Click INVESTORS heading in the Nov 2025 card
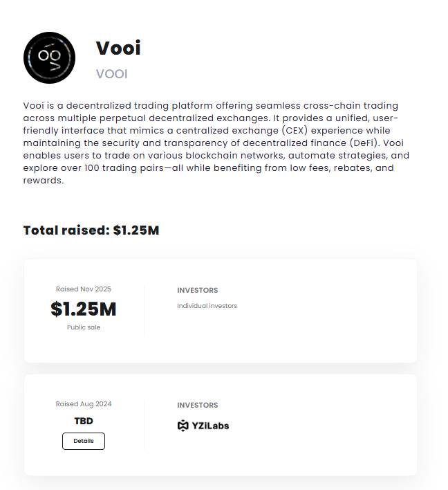 tap(197, 291)
